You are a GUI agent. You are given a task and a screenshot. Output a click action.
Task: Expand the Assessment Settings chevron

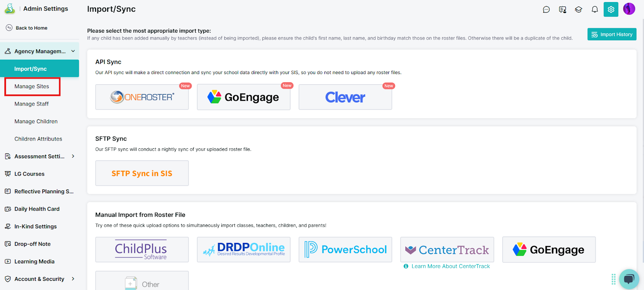pos(73,156)
